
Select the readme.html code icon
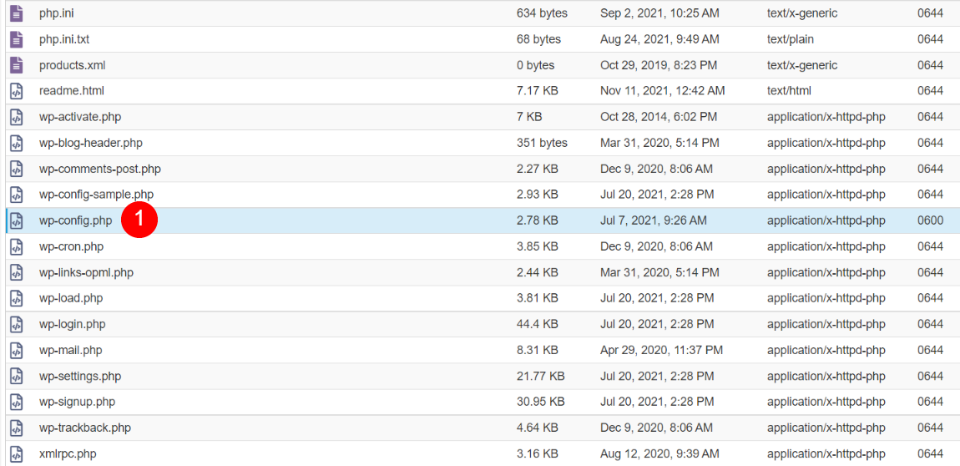coord(17,91)
